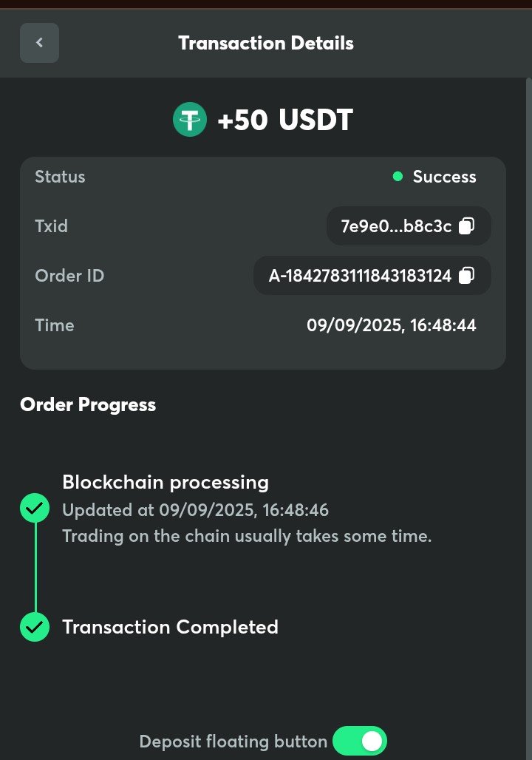
Task: Select the Txid value 7e9e0...b8c3c
Action: pyautogui.click(x=396, y=226)
